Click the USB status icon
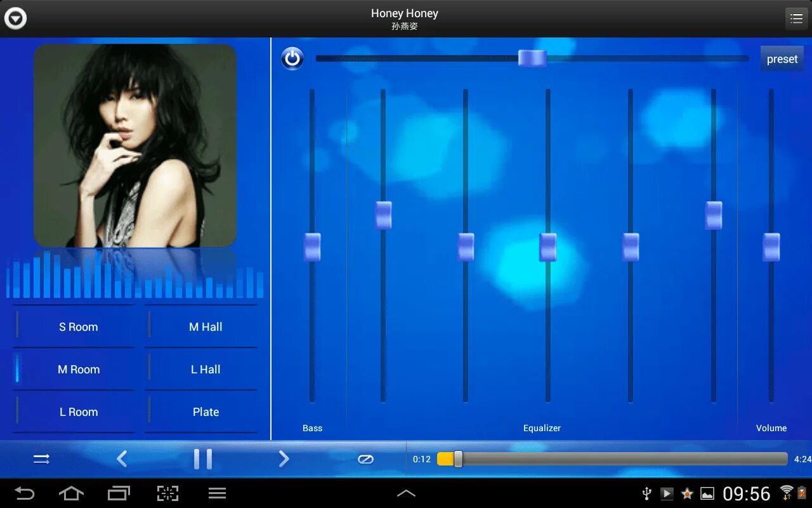 click(x=647, y=493)
